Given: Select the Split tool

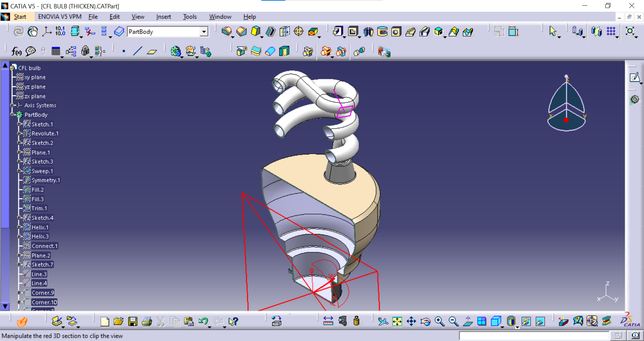Looking at the screenshot, I should point(241,51).
